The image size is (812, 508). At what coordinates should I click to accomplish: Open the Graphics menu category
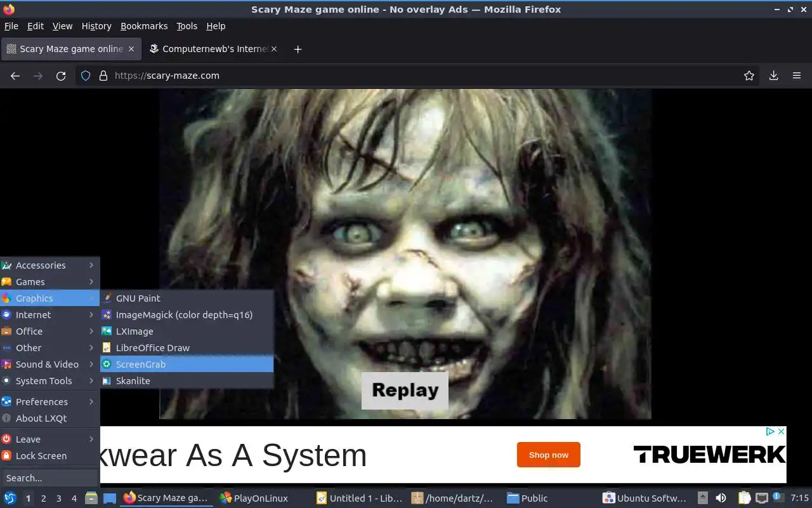49,298
